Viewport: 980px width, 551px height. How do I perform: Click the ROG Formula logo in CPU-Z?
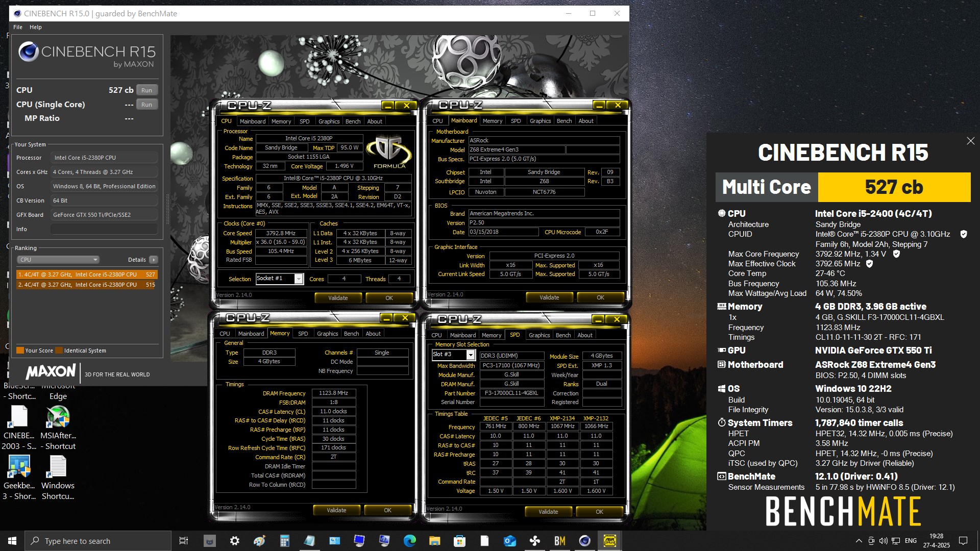tap(389, 152)
